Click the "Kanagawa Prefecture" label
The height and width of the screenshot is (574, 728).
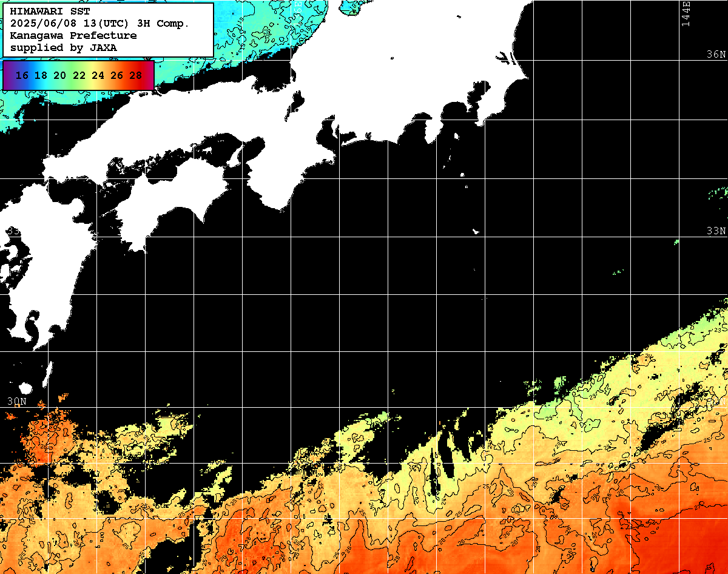coord(73,35)
